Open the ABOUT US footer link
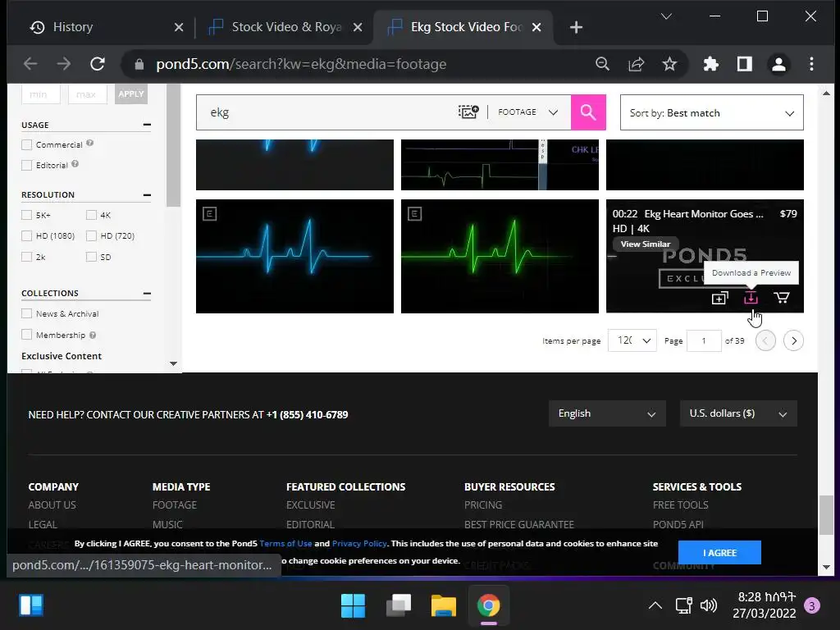The image size is (840, 630). coord(52,505)
